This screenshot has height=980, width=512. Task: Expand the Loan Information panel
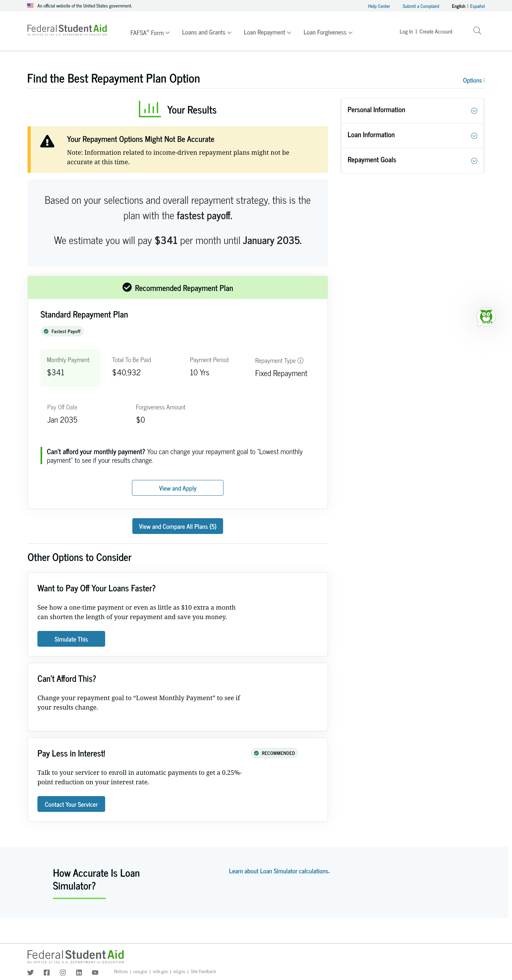(474, 136)
